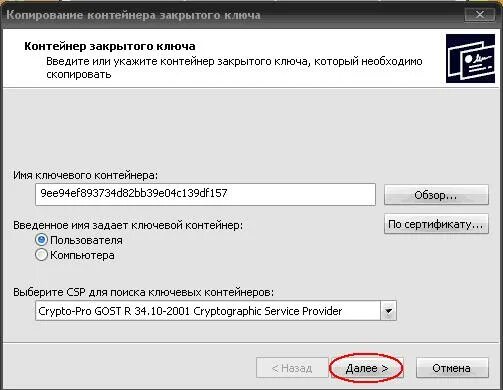Click the word 'Пользователя' label text
Screen dimensions: 503x390
pos(86,240)
